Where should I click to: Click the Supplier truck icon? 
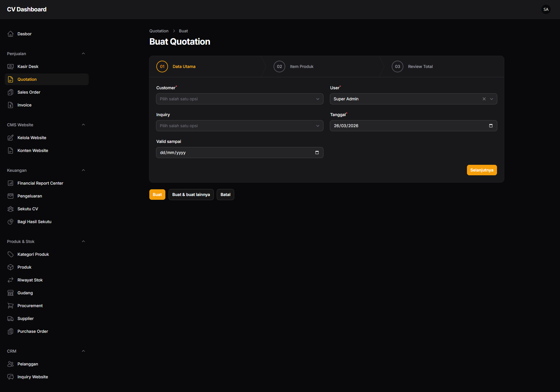pyautogui.click(x=10, y=318)
